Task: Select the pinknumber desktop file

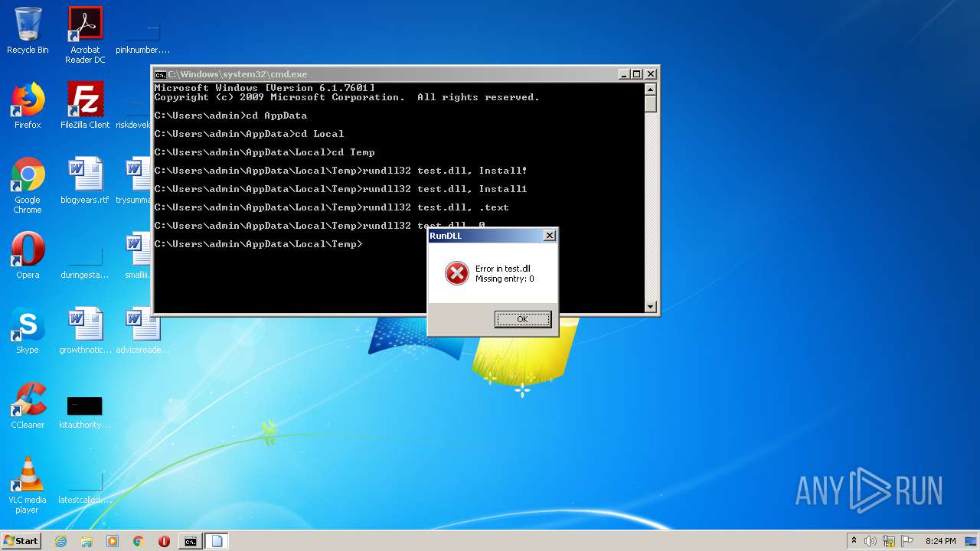Action: [142, 35]
